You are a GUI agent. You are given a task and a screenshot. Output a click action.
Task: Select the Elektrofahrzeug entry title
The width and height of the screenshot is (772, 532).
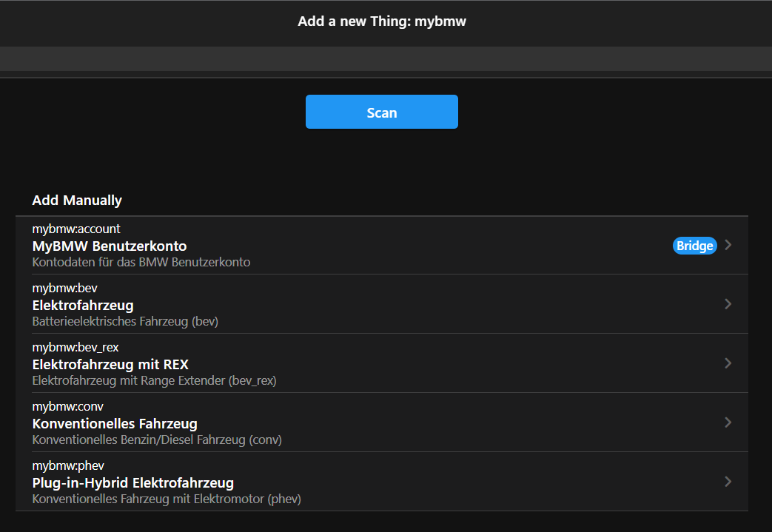[83, 305]
